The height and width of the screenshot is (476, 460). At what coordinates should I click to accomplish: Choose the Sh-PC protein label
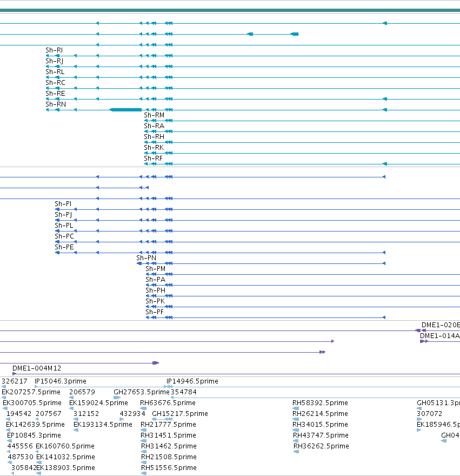point(64,236)
